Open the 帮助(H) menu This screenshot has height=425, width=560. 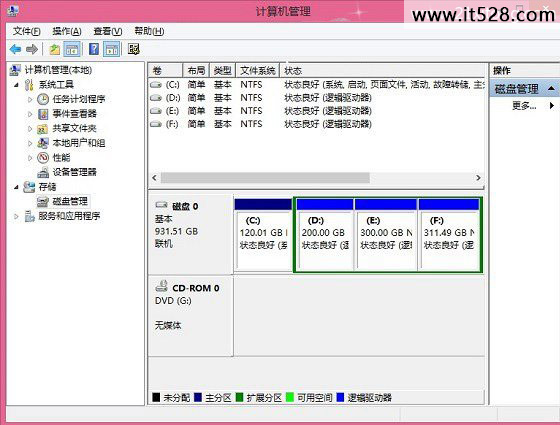click(x=149, y=31)
